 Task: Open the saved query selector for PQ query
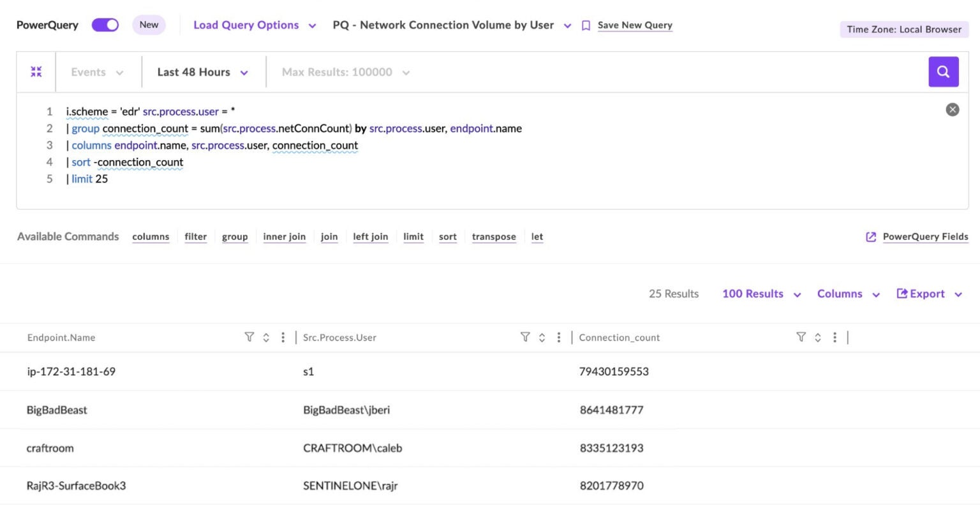(567, 25)
